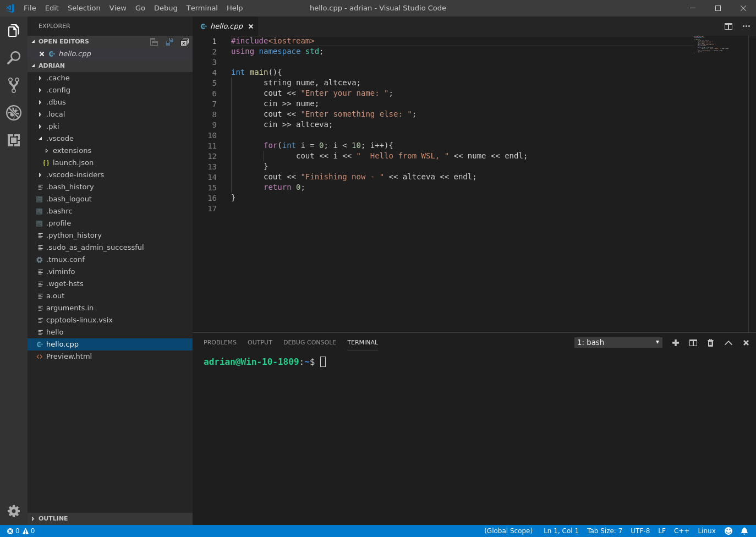
Task: Click the warnings count in status bar
Action: point(29,531)
